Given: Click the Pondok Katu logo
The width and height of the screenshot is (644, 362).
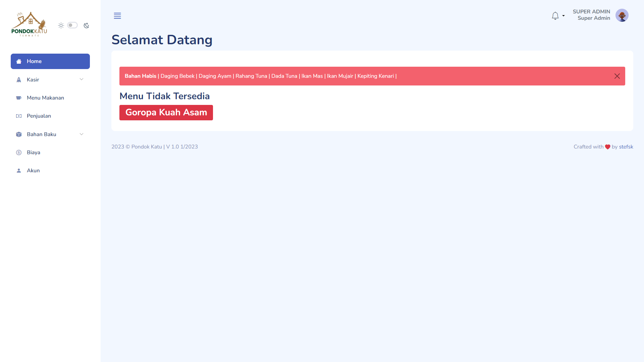Looking at the screenshot, I should click(x=29, y=24).
